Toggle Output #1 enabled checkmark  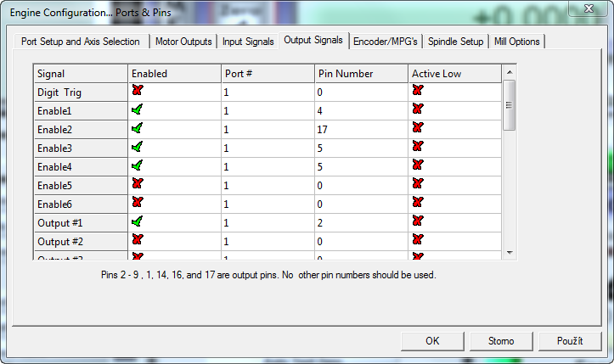(137, 221)
